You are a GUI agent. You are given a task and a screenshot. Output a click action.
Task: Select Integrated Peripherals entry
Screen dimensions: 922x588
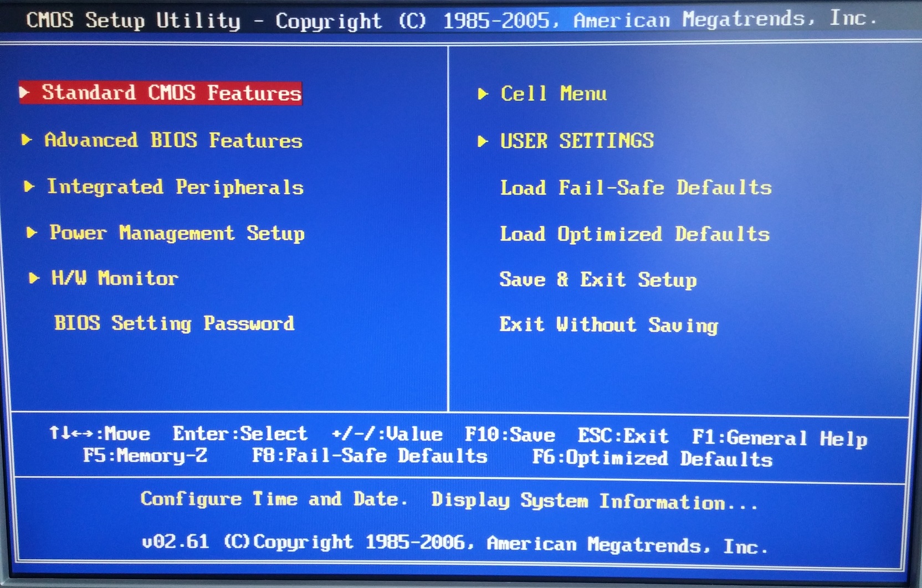point(175,187)
